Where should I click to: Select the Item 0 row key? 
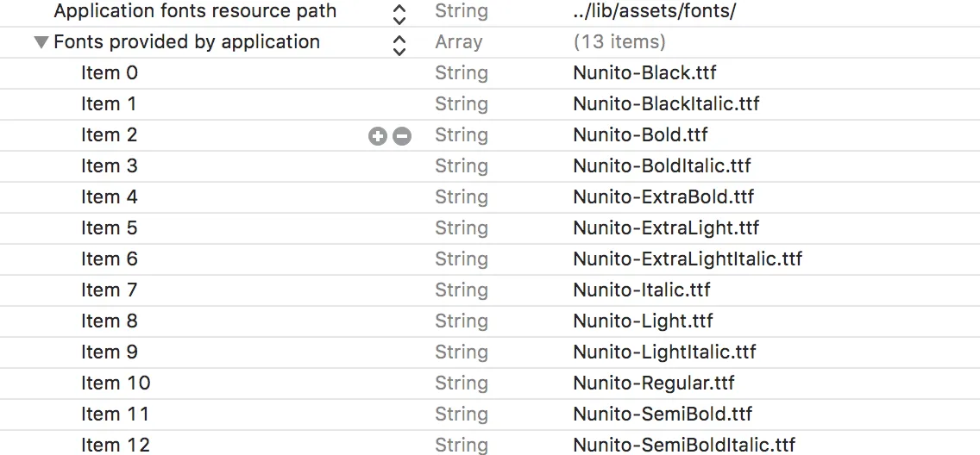(109, 73)
